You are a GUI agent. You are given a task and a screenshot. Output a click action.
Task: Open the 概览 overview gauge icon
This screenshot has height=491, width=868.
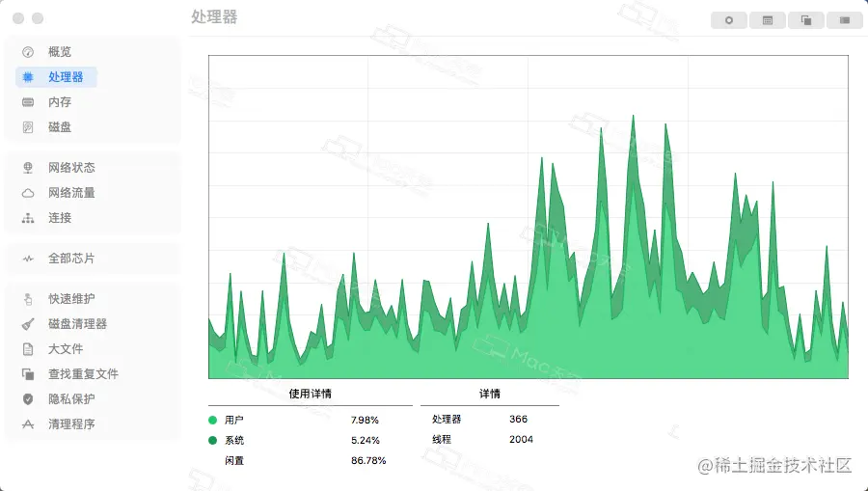click(x=28, y=52)
